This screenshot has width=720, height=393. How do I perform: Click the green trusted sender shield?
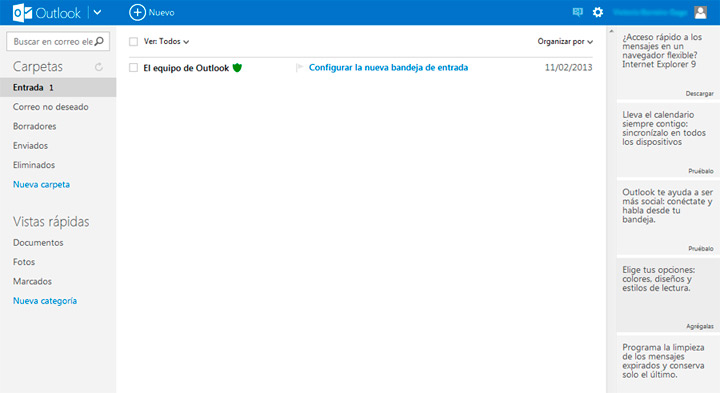click(237, 67)
